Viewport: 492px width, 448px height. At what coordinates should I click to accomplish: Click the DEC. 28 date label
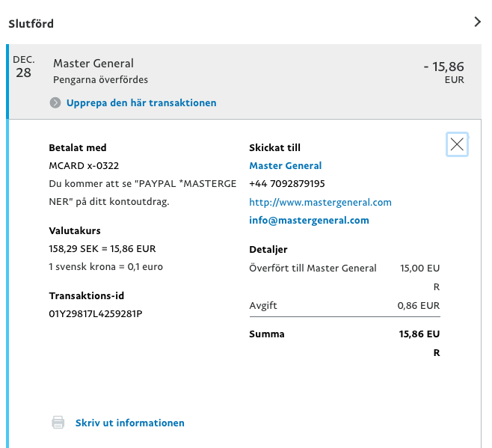[23, 67]
